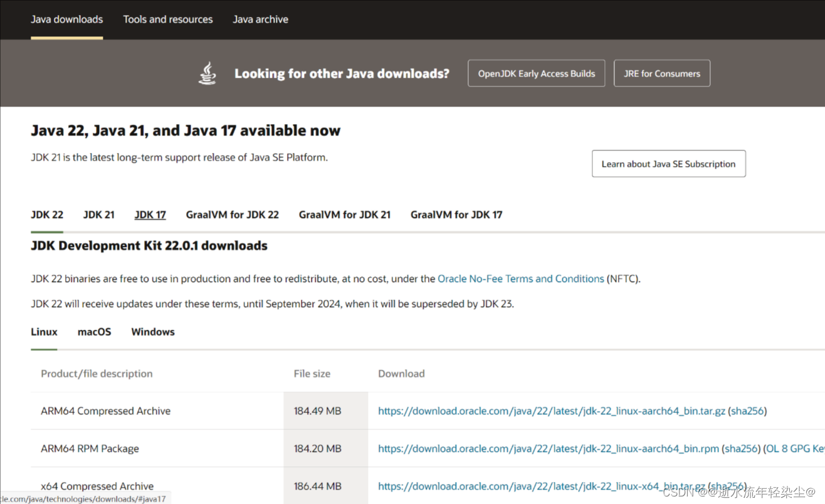Screen dimensions: 825x504
Task: Select GraalVM for JDK 17 tab
Action: tap(456, 214)
